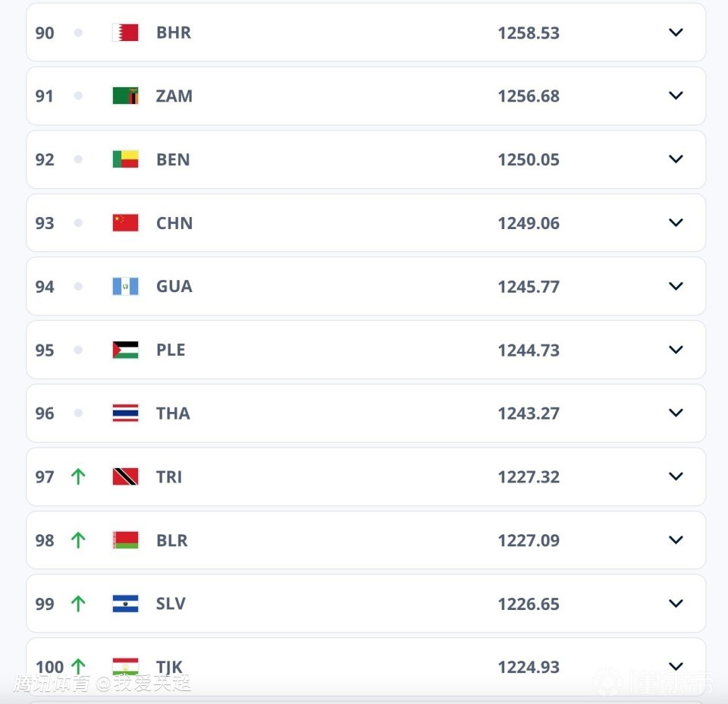Click the Belarus flag icon

tap(125, 540)
